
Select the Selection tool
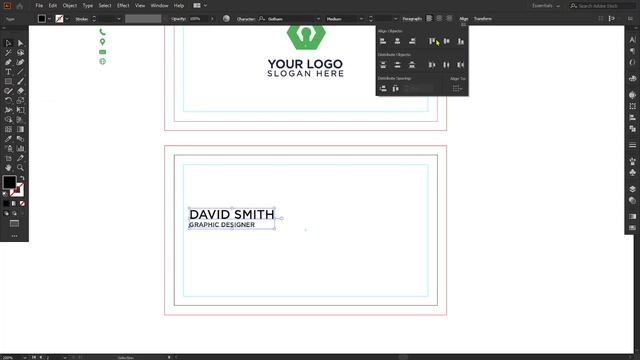(x=8, y=43)
